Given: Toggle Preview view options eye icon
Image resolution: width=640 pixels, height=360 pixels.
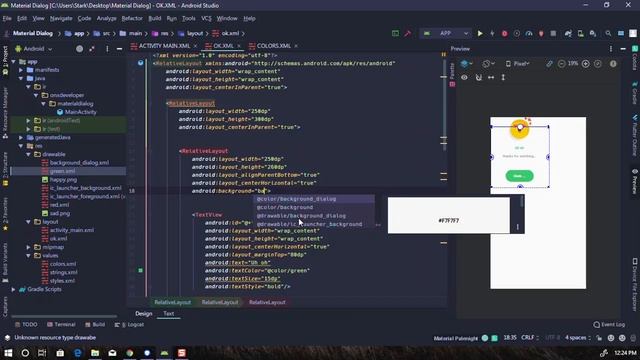Looking at the screenshot, I should pos(464,77).
